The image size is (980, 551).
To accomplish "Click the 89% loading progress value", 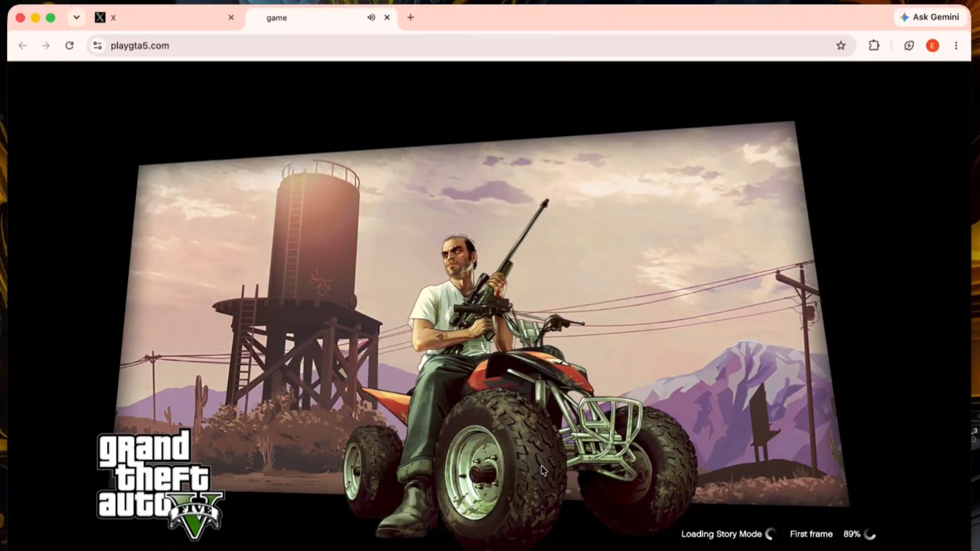I will pos(851,534).
